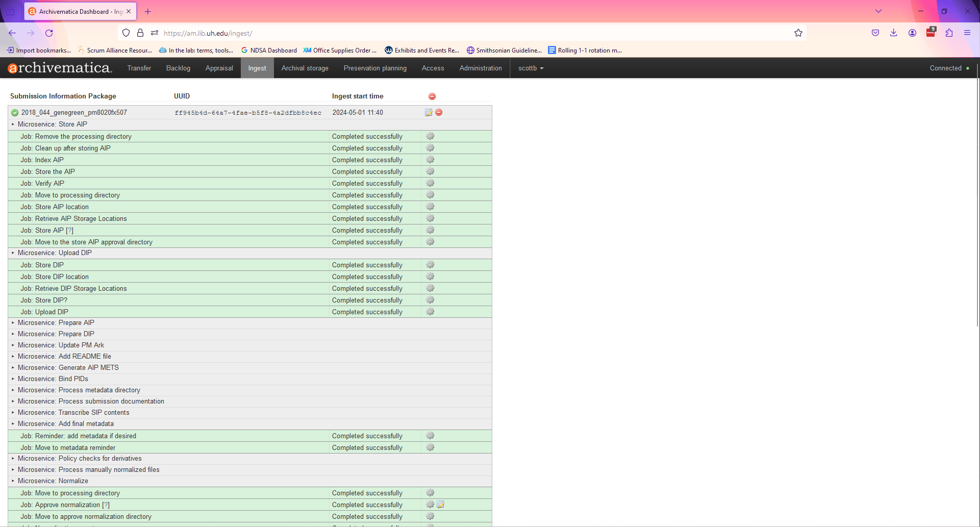Open the Administration tab
Screen dimensions: 980x527
point(481,68)
